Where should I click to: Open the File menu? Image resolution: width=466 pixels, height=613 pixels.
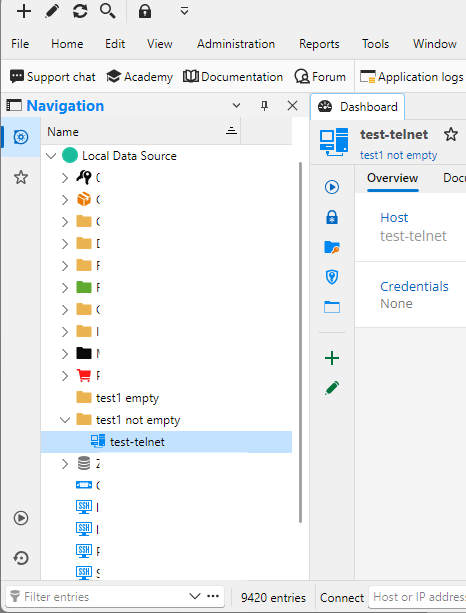click(20, 44)
